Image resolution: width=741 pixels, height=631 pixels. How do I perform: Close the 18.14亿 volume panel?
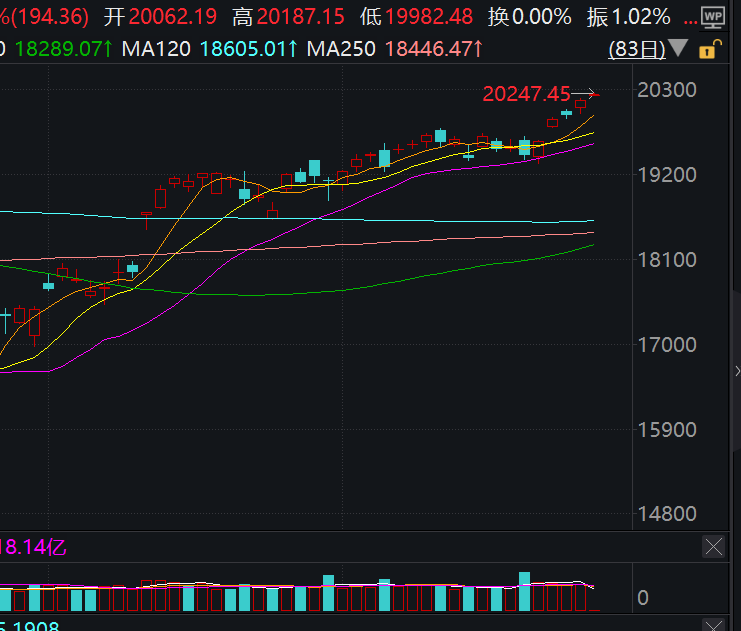714,547
